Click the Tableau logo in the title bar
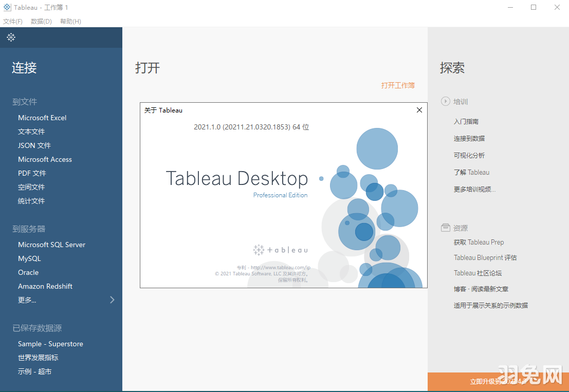The image size is (569, 392). [7, 7]
